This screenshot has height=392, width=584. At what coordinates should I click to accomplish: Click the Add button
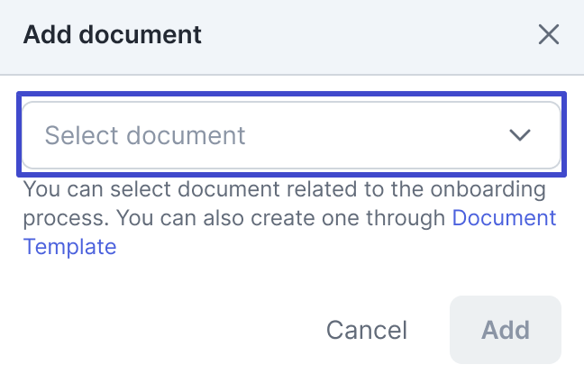coord(505,330)
